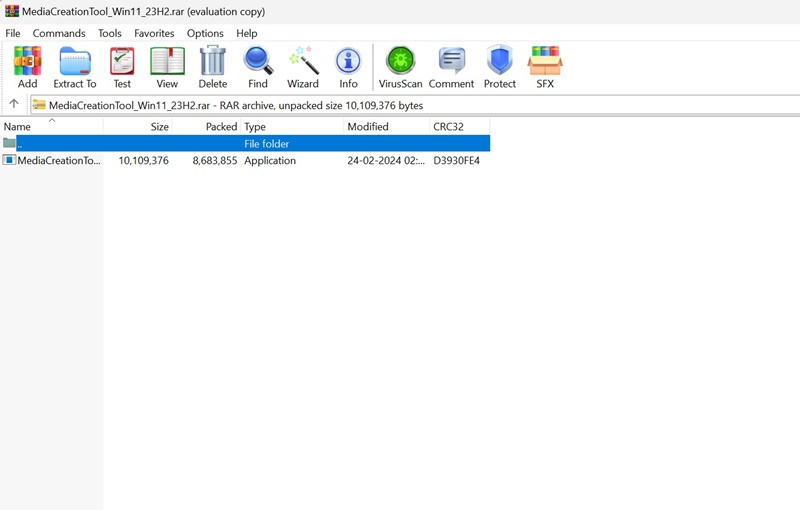Open the Tools menu

[x=110, y=33]
